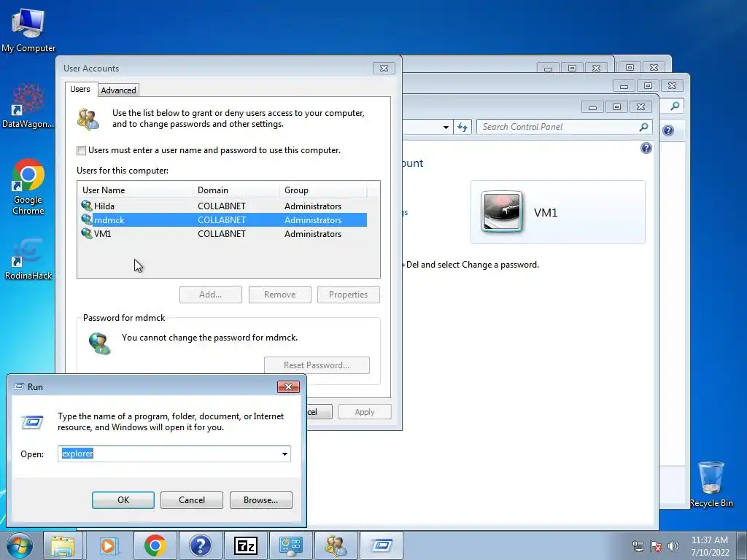Open the Recycle Bin
Screen dimensions: 747x560
coord(711,484)
